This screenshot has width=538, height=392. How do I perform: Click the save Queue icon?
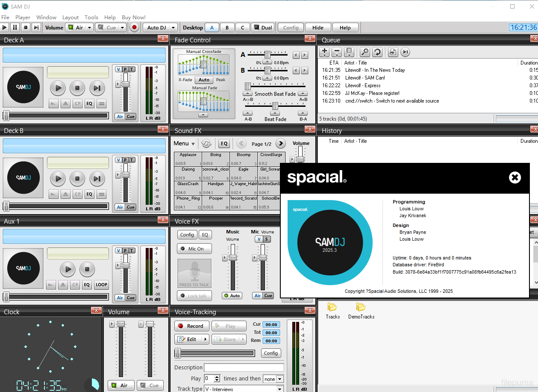350,52
